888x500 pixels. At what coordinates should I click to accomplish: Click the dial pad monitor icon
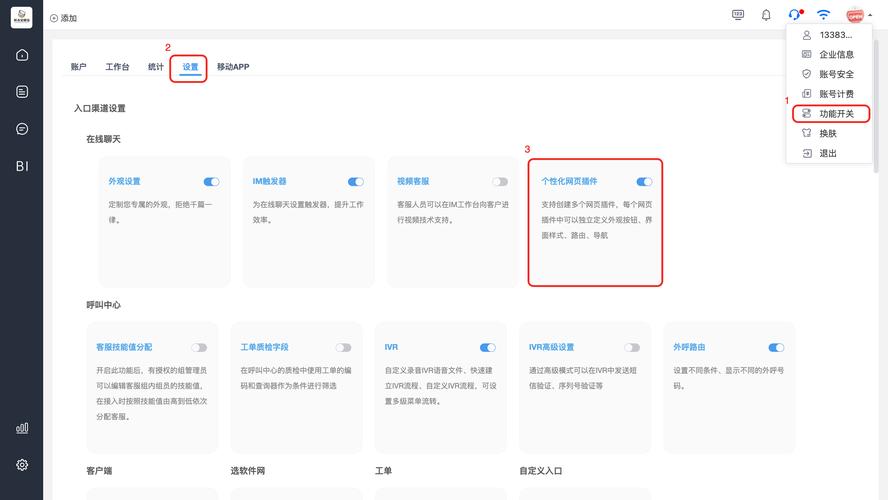point(738,15)
